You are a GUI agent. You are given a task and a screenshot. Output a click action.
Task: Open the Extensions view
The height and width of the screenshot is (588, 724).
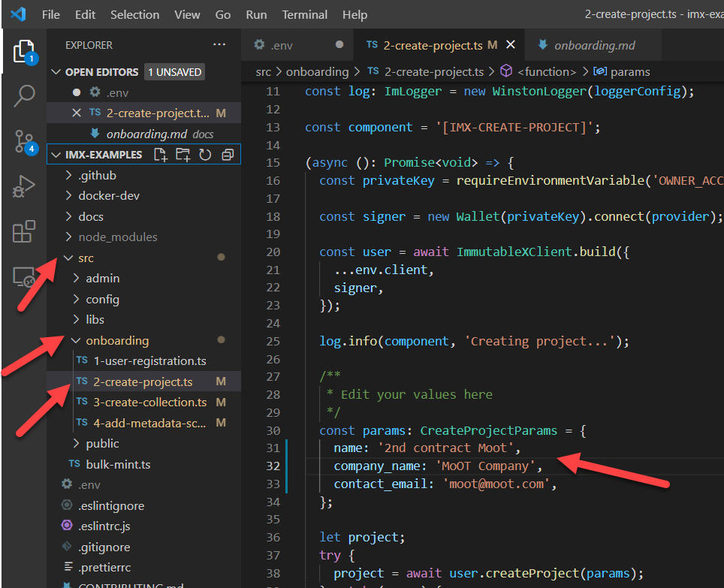(x=23, y=231)
